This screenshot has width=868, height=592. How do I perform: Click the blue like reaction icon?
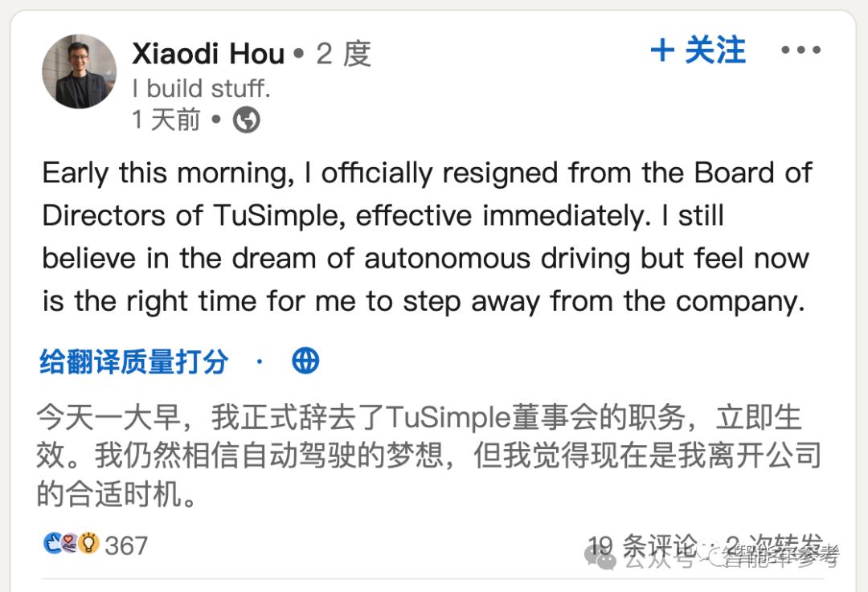pos(53,545)
